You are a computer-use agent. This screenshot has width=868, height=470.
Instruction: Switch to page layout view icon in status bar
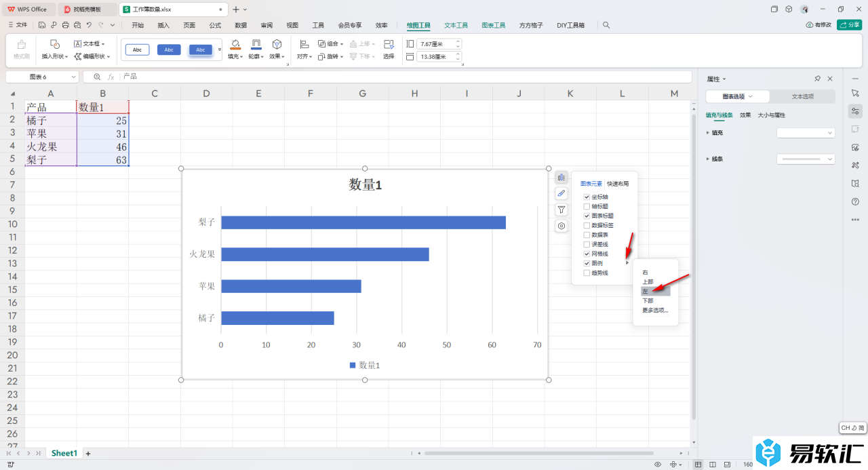pyautogui.click(x=713, y=465)
